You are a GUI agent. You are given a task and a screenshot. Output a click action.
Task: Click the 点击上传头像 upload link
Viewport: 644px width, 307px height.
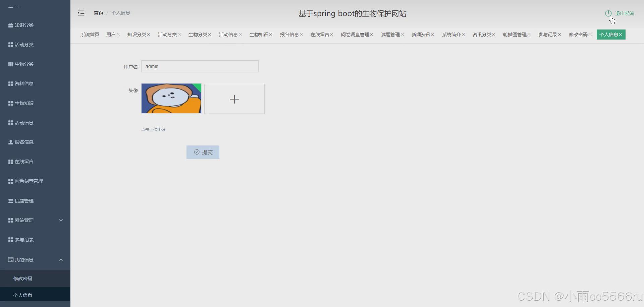153,129
